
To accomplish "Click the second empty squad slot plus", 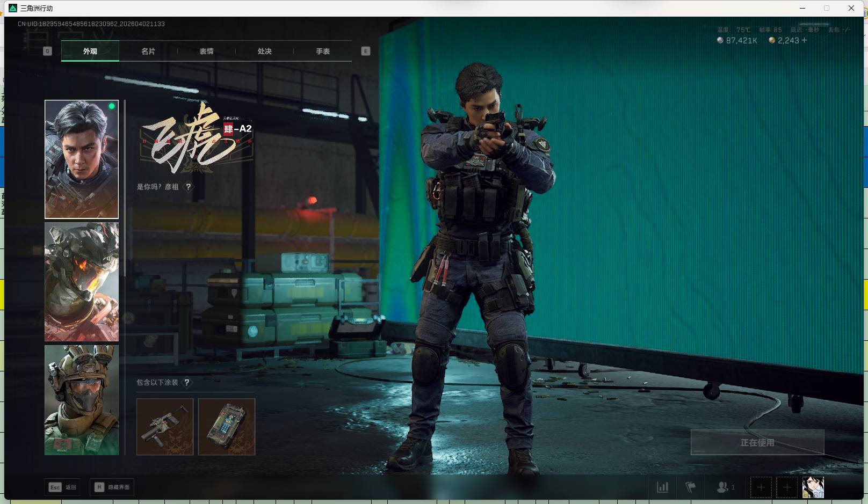I will point(787,487).
